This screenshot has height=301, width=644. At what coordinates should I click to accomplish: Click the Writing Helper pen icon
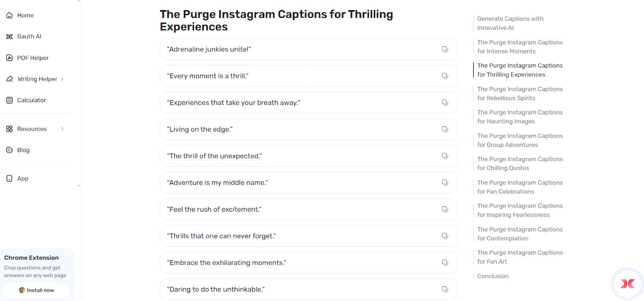(9, 79)
